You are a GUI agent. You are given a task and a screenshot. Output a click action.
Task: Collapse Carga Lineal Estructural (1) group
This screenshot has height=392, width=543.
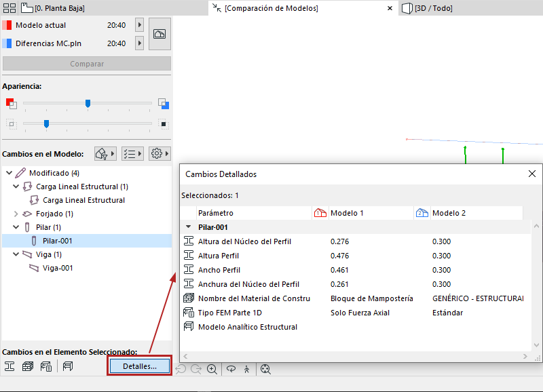click(16, 187)
